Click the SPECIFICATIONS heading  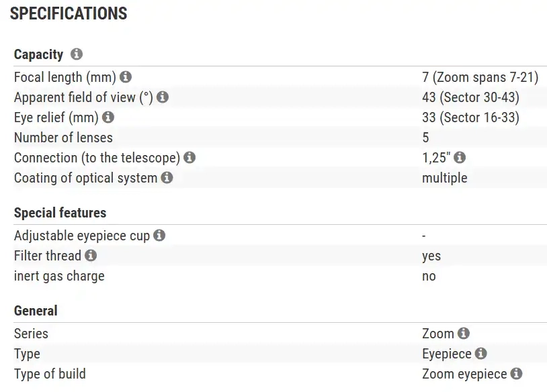coord(69,13)
